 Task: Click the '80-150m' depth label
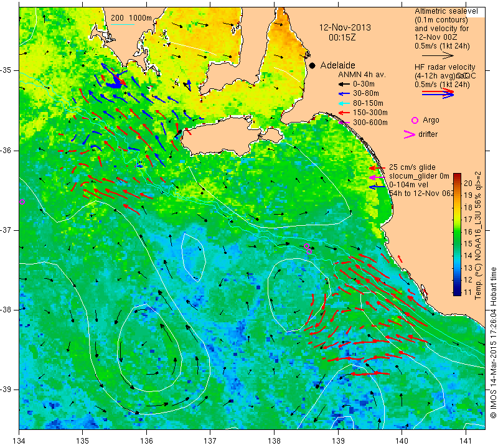[x=368, y=103]
